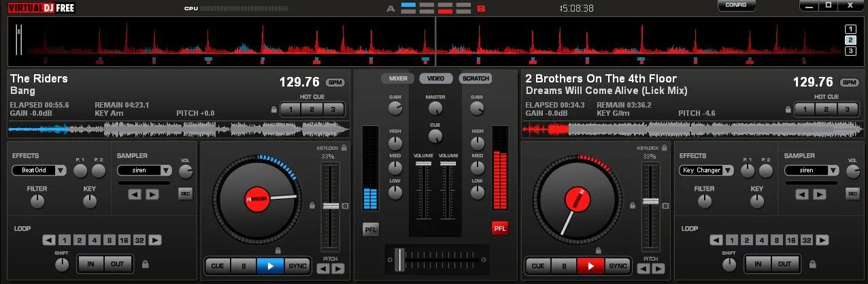Trigger left deck hot cue 1

(x=291, y=109)
